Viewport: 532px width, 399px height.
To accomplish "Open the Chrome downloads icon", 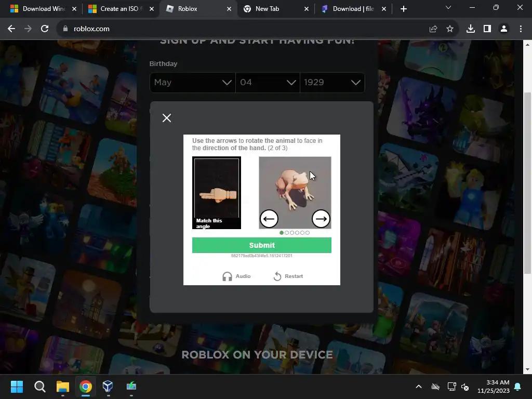I will pos(471,29).
